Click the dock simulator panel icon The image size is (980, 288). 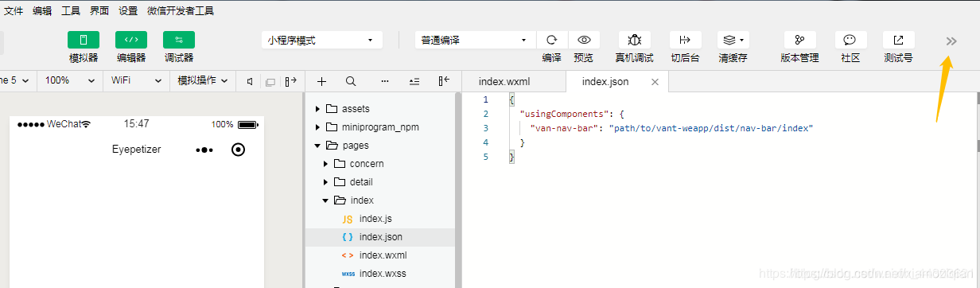(291, 81)
